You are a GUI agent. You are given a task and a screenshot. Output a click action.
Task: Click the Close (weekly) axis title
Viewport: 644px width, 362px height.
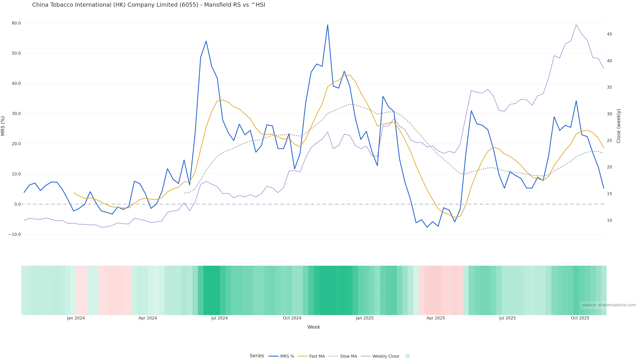pyautogui.click(x=619, y=126)
